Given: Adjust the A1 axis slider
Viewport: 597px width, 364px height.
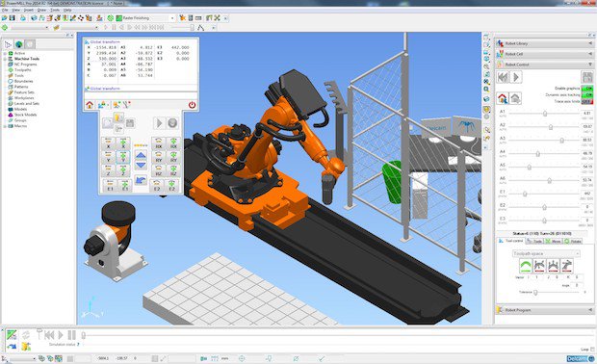Looking at the screenshot, I should [x=545, y=114].
